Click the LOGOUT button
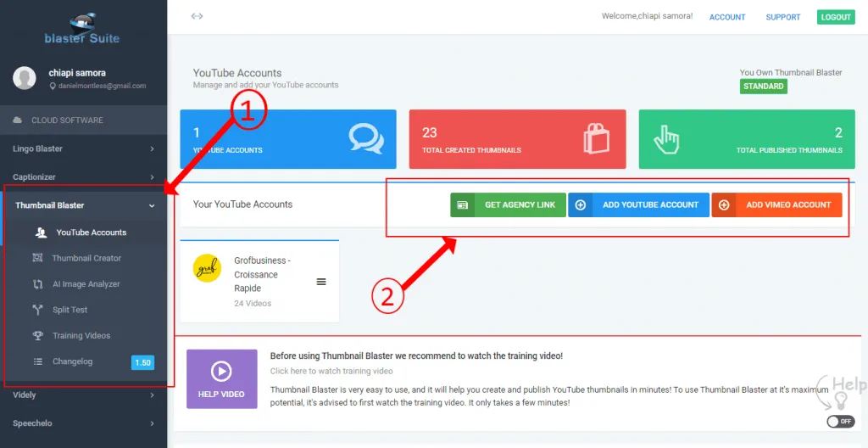 click(x=836, y=17)
